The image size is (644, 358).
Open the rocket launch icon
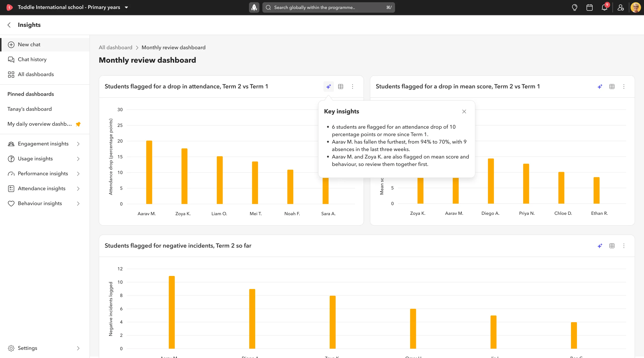(254, 7)
